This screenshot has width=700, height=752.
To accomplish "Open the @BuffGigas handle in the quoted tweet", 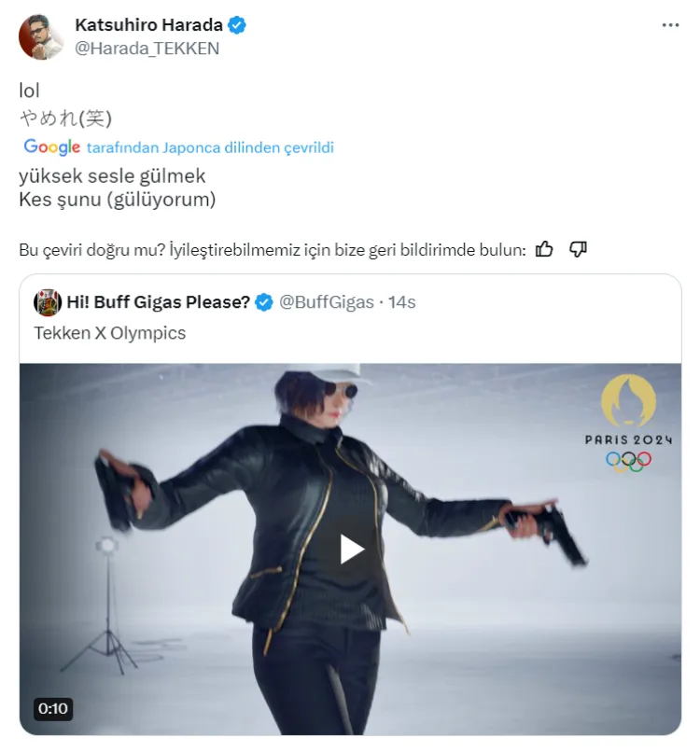I will pos(327,301).
